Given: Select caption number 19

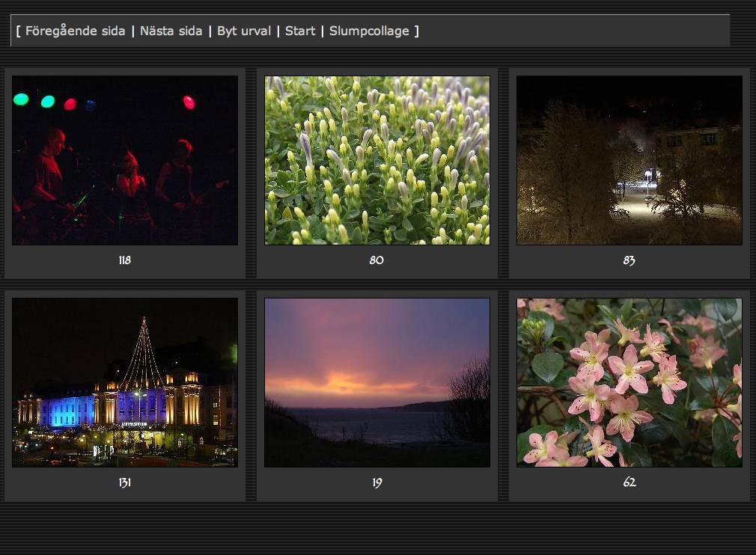Looking at the screenshot, I should (377, 482).
